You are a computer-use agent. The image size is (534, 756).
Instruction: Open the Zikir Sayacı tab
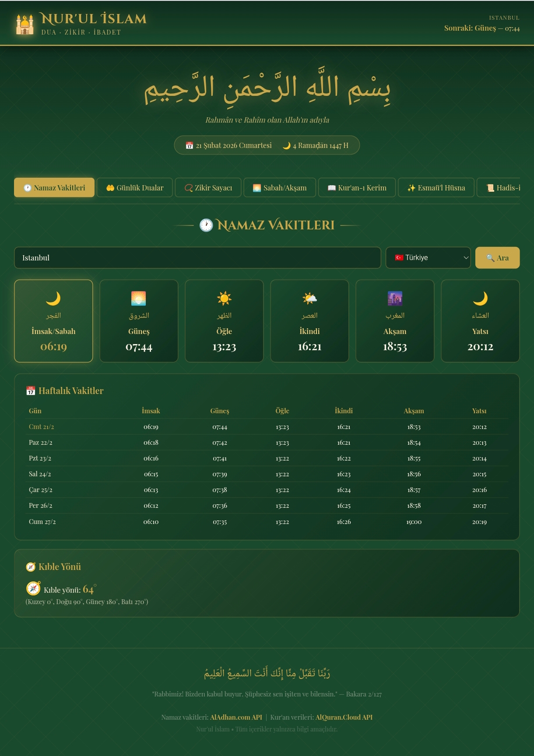coord(208,187)
